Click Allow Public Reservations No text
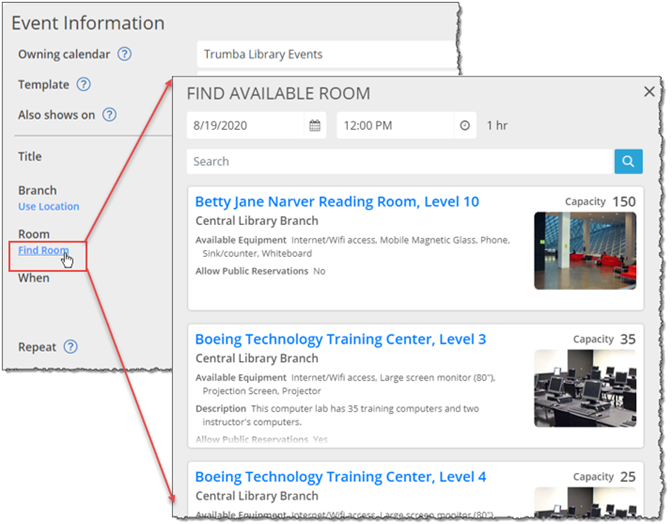The image size is (672, 524). (x=260, y=271)
